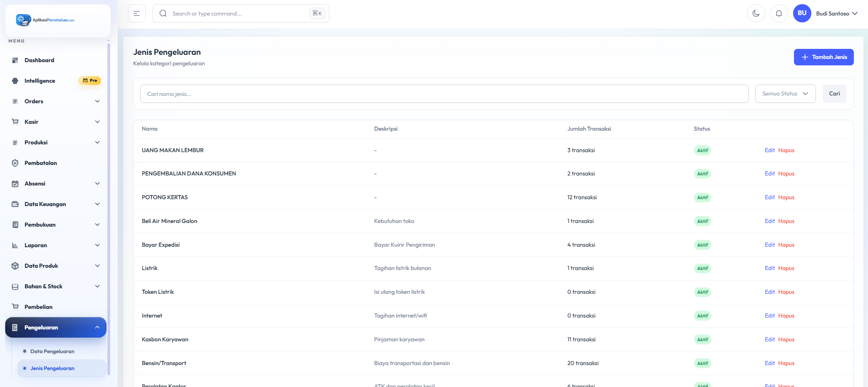Click the Pengeluaran document icon
Image resolution: width=868 pixels, height=387 pixels.
click(15, 328)
